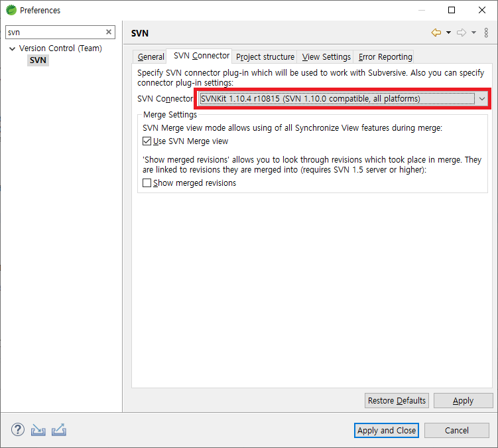Click the import preferences icon

tap(38, 430)
